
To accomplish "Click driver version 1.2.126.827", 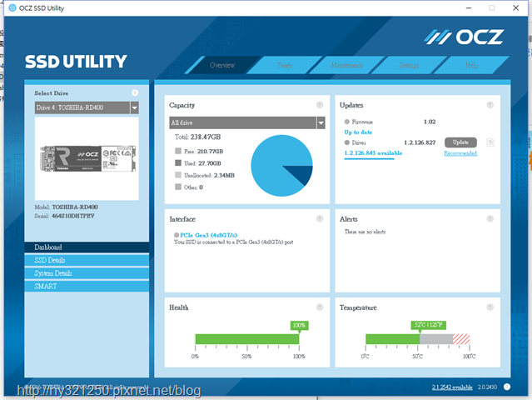I will [420, 142].
